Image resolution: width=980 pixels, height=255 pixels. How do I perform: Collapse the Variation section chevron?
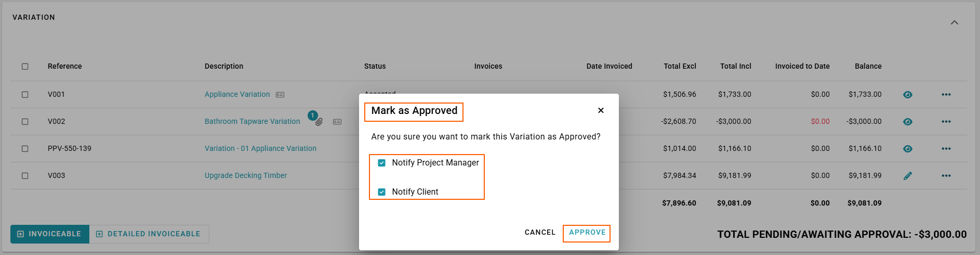point(955,22)
